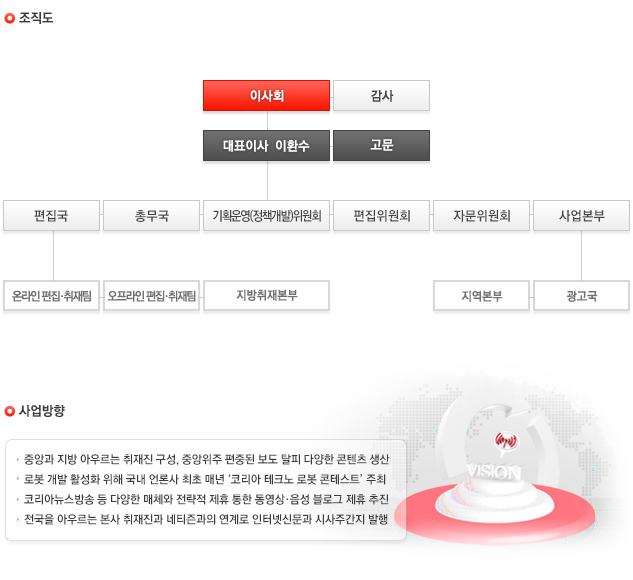
Task: Click 기획운영(정책개발)위원회 box
Action: (x=266, y=216)
